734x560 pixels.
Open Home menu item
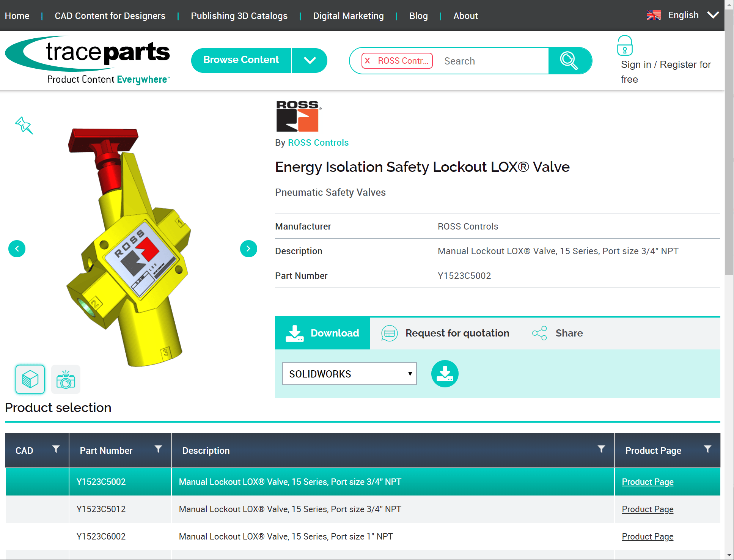coord(17,16)
